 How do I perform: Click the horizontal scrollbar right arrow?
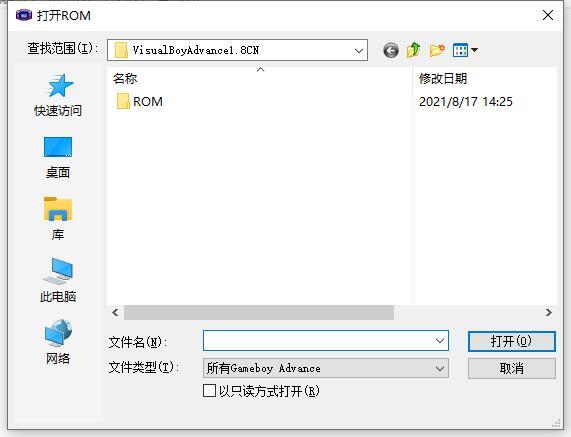pos(549,312)
